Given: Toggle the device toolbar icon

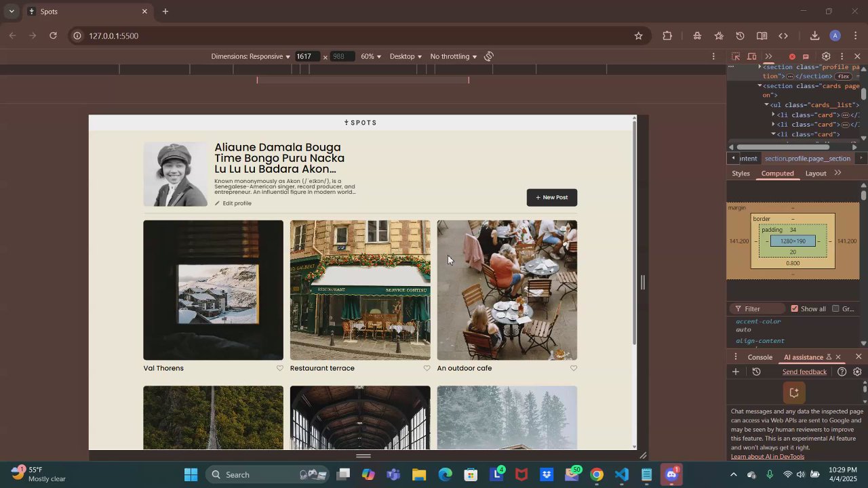Looking at the screenshot, I should point(752,56).
